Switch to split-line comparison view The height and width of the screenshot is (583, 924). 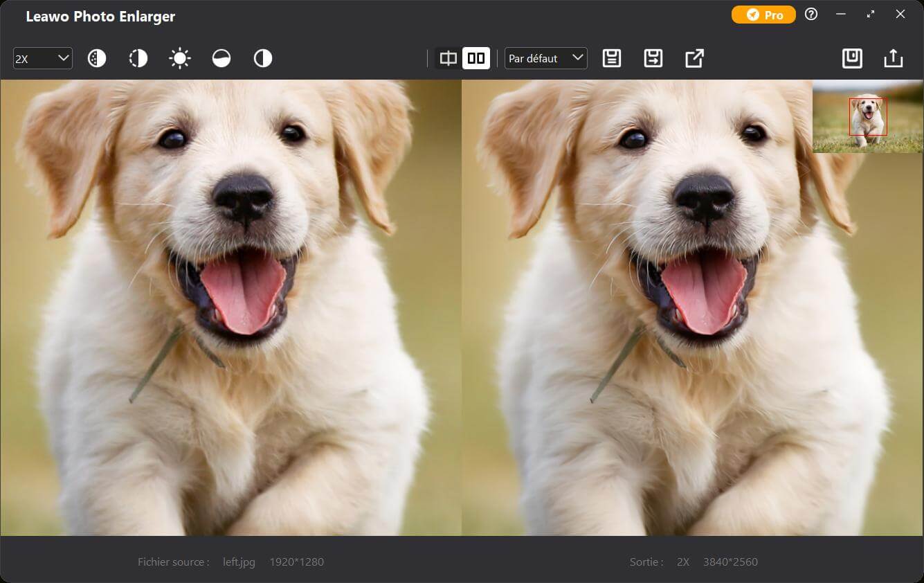point(449,59)
